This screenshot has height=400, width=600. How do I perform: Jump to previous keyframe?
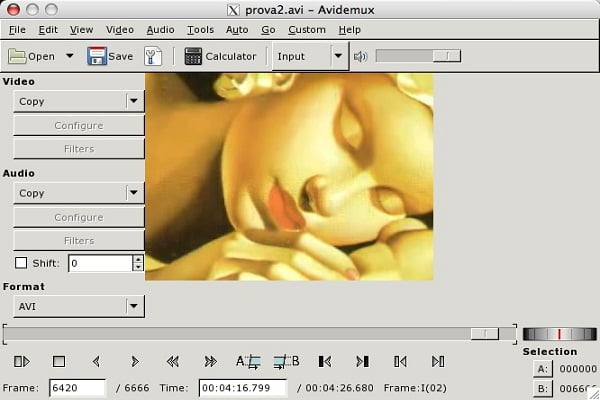[173, 361]
